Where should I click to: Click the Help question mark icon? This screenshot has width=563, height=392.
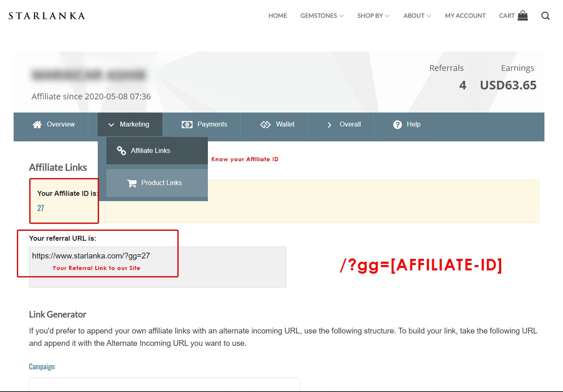tap(397, 124)
